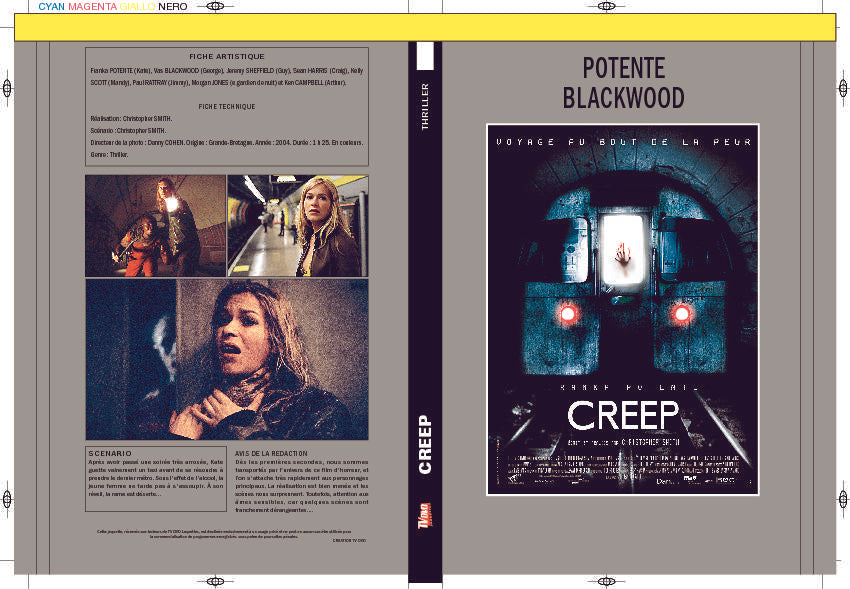The width and height of the screenshot is (850, 589).
Task: Open the large frightened woman photo
Action: (226, 359)
